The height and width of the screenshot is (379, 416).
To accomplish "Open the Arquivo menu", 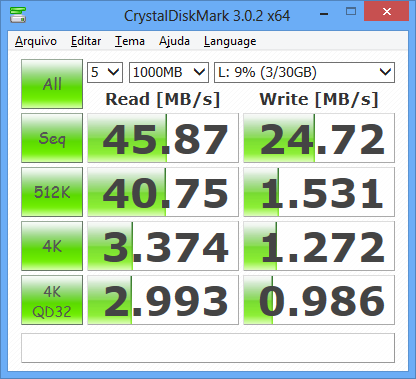I will 36,41.
